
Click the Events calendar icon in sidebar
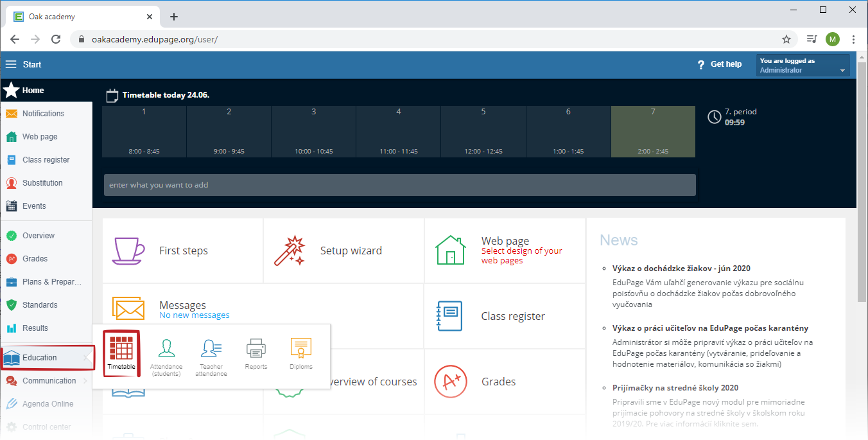pyautogui.click(x=12, y=206)
